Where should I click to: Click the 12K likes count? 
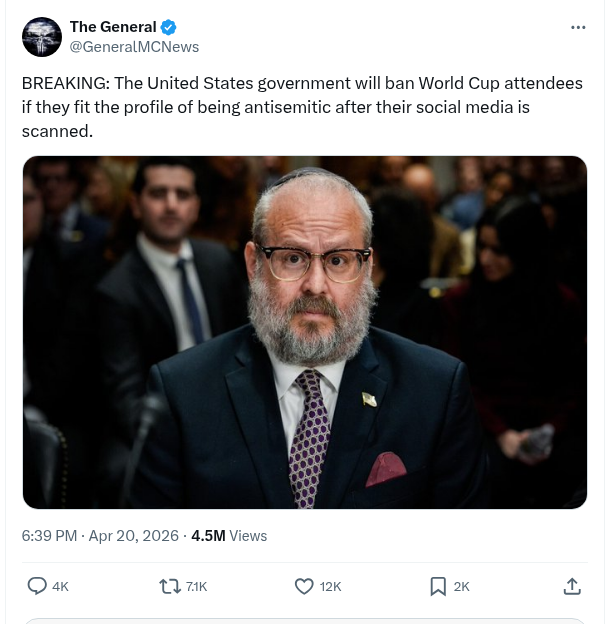pos(331,587)
